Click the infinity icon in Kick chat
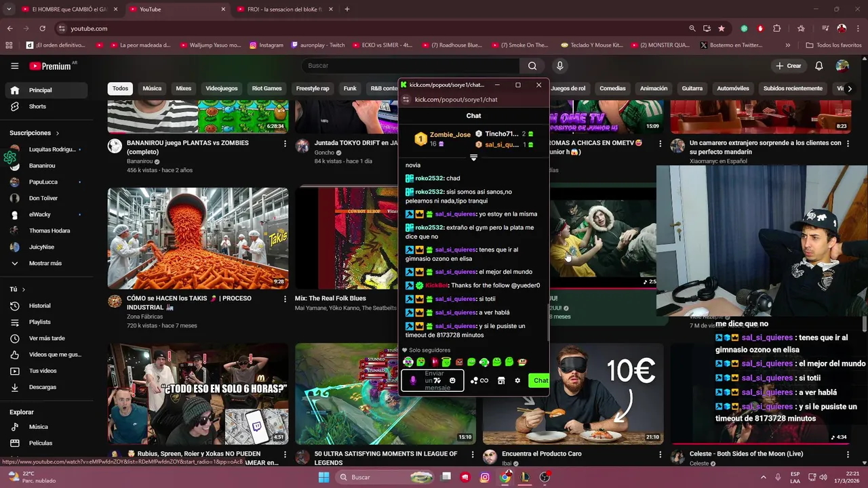The image size is (868, 488). [484, 380]
